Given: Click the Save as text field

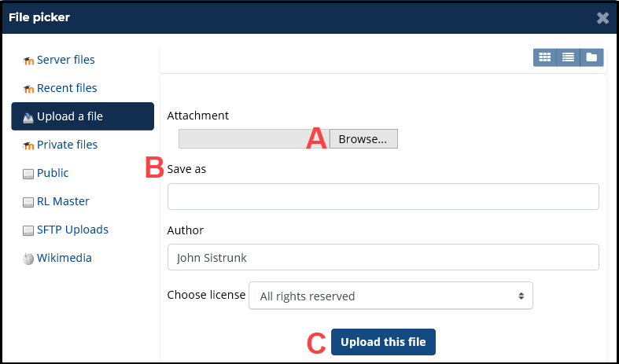Looking at the screenshot, I should pyautogui.click(x=383, y=197).
